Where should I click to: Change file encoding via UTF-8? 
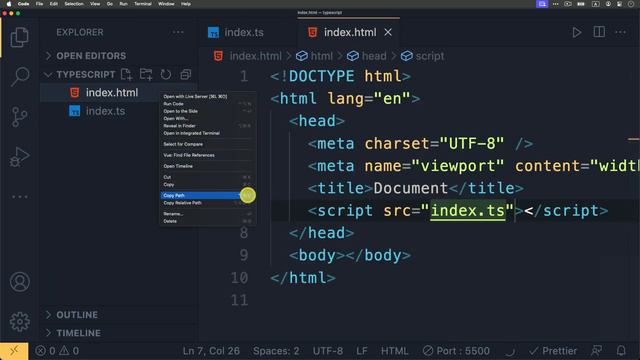coord(328,351)
